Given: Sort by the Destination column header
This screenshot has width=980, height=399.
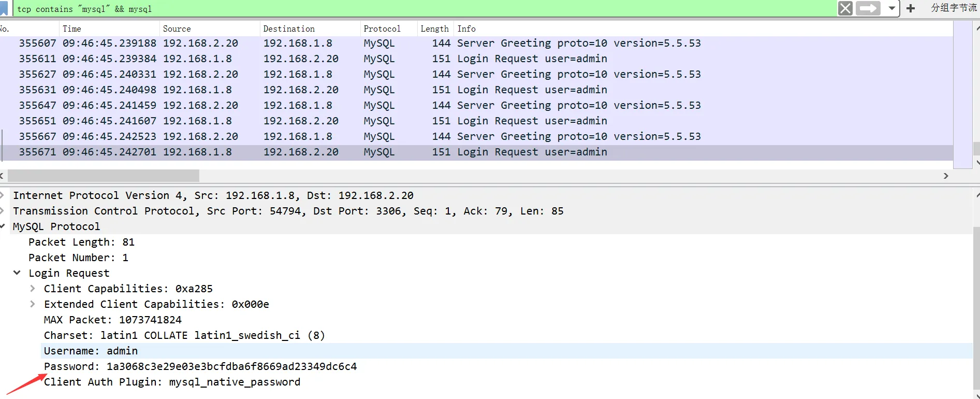Looking at the screenshot, I should point(288,29).
